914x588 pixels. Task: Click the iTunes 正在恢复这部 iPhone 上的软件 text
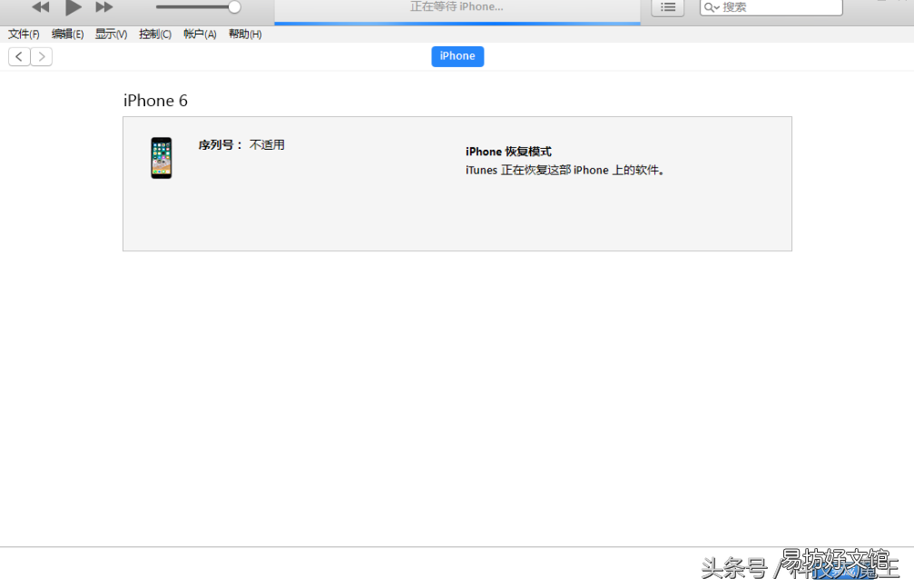pos(565,171)
